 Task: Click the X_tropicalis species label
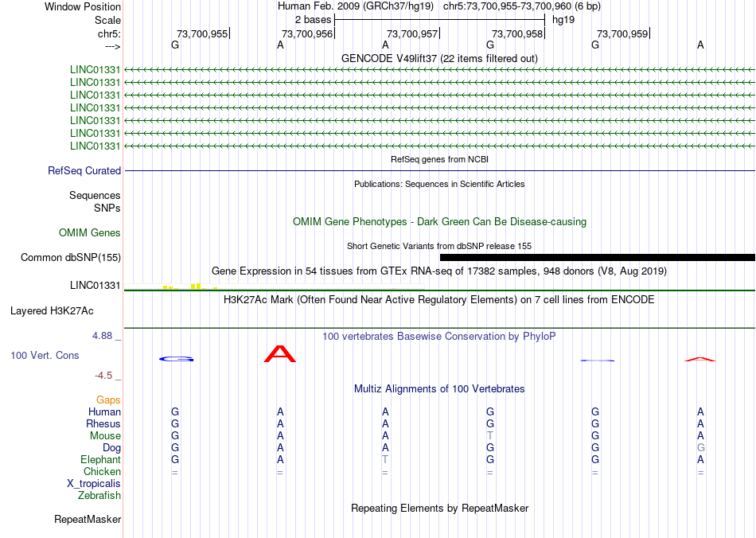[94, 484]
